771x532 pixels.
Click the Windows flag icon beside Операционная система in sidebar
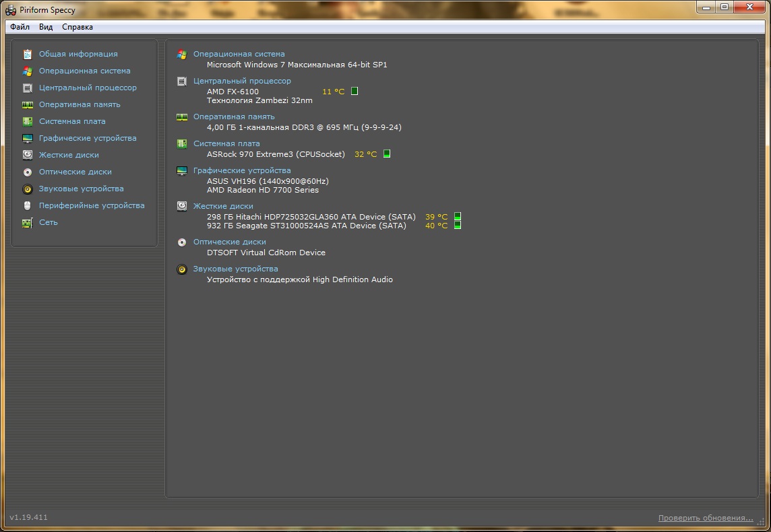[28, 71]
